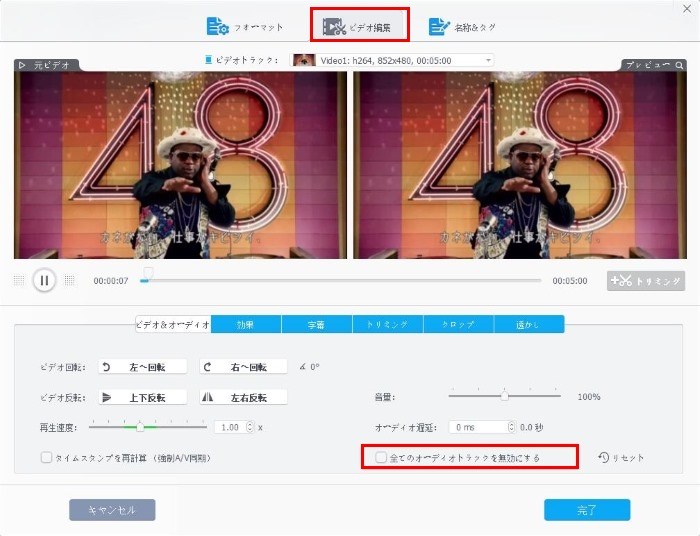
Task: Open the video track dropdown
Action: [391, 60]
